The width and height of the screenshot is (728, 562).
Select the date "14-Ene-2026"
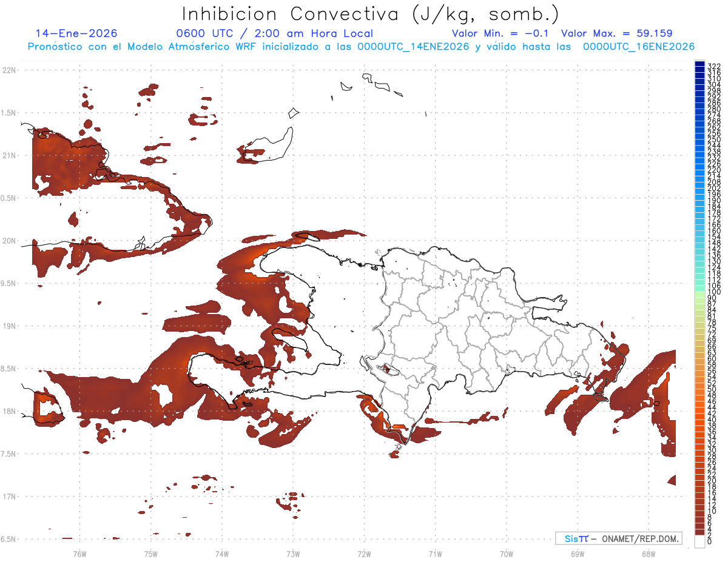coord(76,33)
